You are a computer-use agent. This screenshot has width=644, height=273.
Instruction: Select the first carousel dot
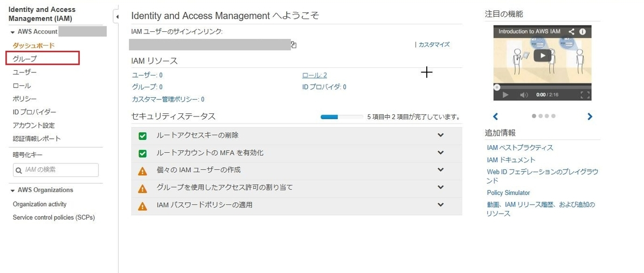point(534,116)
